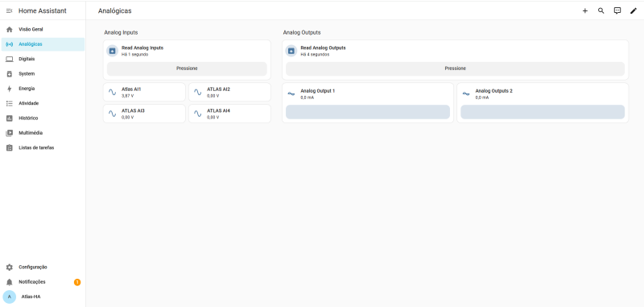Screen dimensions: 644x307
Task: Click the Listas de tarefas clipboard icon
Action: coord(10,148)
